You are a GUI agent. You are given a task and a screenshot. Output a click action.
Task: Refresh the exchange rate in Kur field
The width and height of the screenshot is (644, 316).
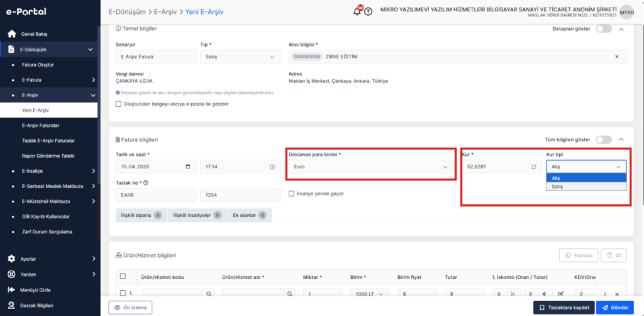(534, 167)
